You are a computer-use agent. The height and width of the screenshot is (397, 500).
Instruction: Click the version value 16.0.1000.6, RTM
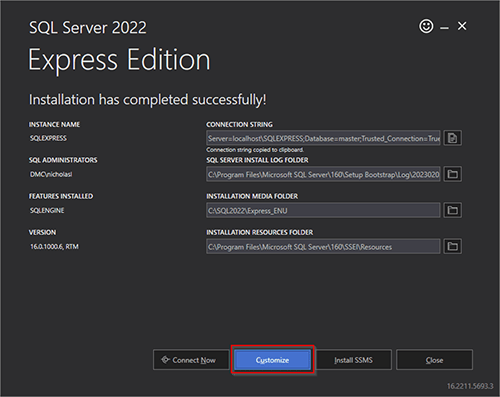[x=54, y=246]
